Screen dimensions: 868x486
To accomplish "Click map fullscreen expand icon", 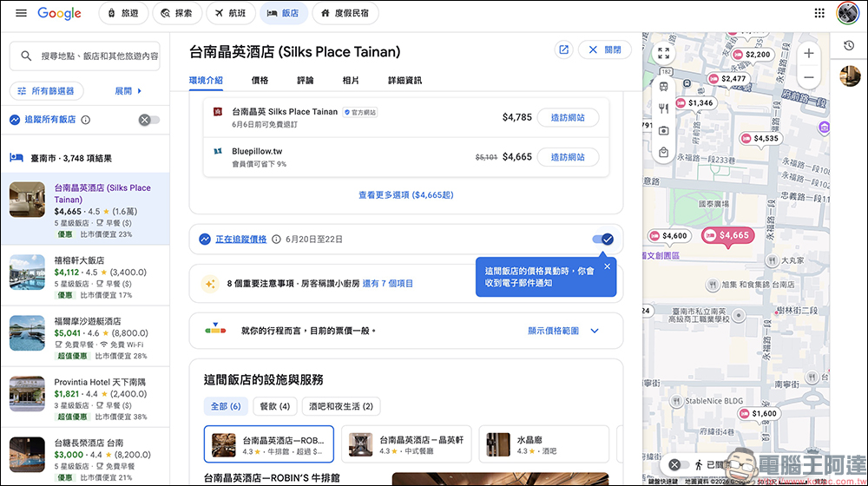I will tap(663, 53).
